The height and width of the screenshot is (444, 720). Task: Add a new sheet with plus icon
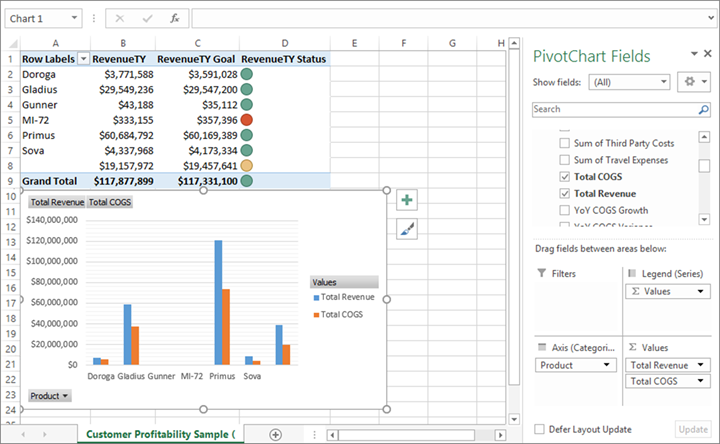point(275,434)
